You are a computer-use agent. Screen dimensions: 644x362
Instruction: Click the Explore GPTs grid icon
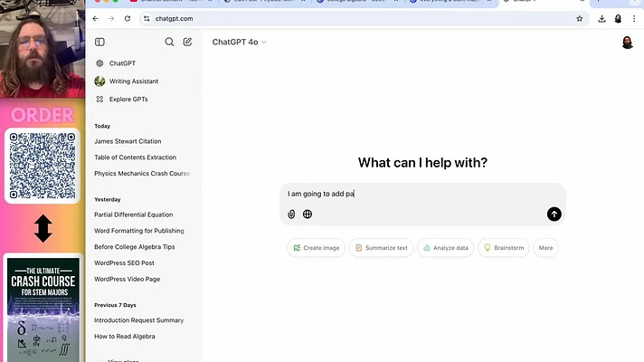[x=99, y=99]
